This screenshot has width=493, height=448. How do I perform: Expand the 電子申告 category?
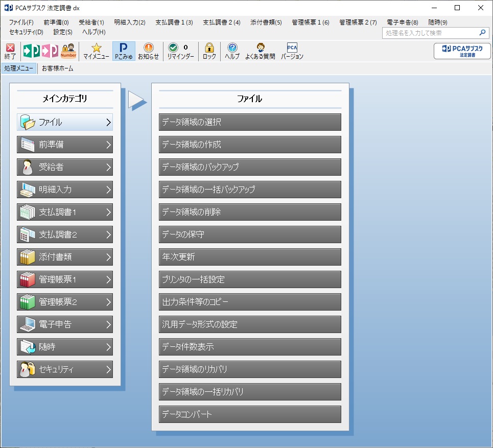[x=65, y=324]
